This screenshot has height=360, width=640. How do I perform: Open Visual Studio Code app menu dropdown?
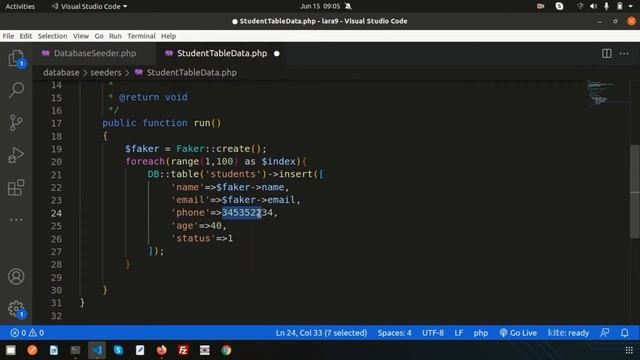pyautogui.click(x=89, y=6)
